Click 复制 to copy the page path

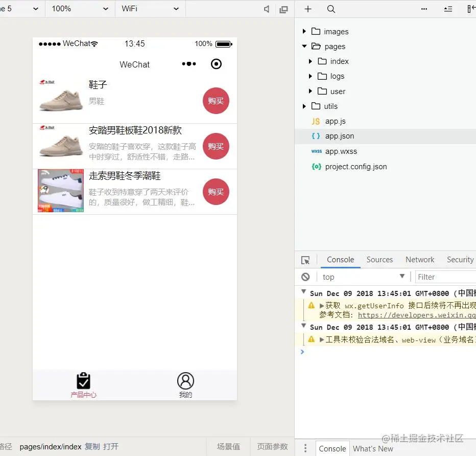point(92,446)
